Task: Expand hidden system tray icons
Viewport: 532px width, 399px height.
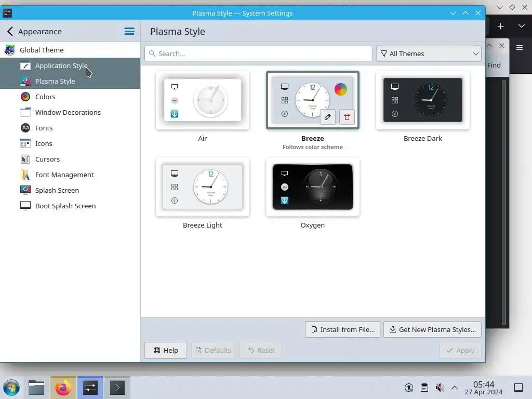Action: pos(455,388)
